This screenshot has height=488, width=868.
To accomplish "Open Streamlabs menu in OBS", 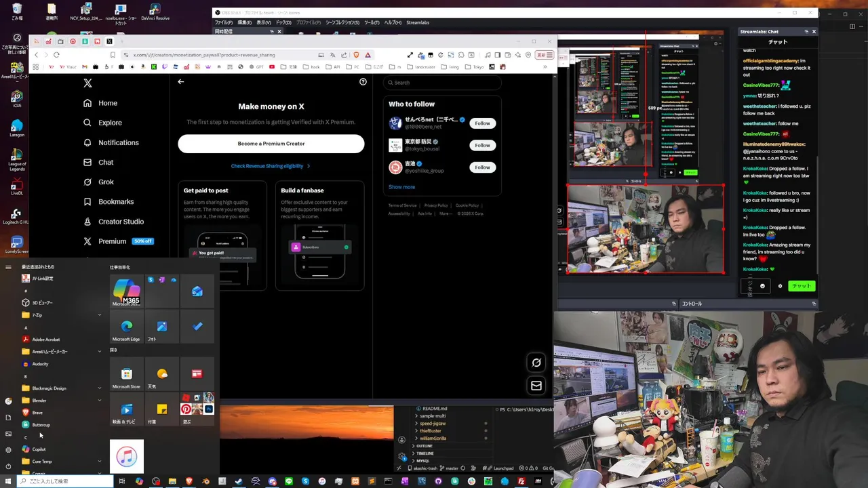I will click(418, 22).
